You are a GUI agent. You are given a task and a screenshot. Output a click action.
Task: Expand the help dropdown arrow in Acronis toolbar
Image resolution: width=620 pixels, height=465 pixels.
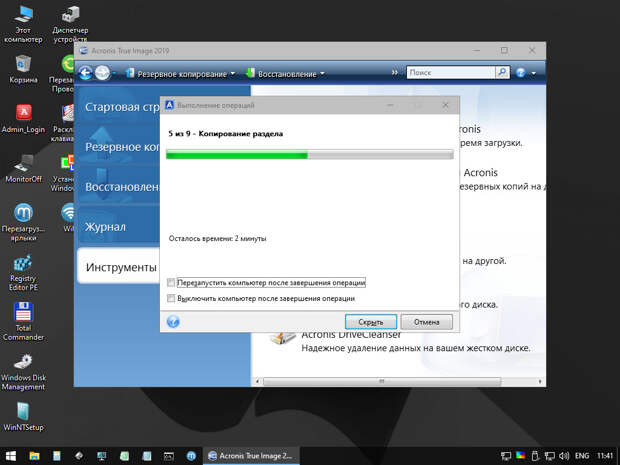click(x=534, y=73)
